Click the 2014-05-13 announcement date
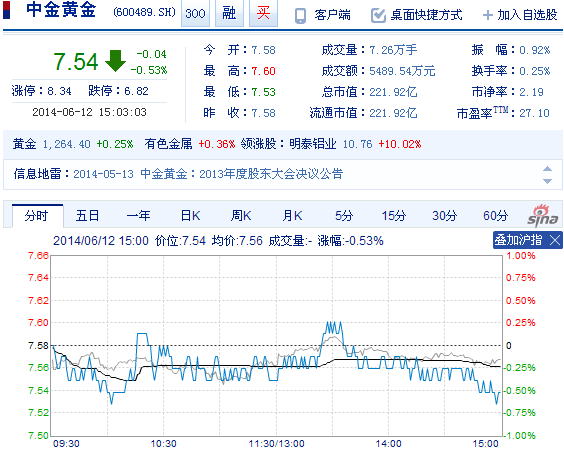The height and width of the screenshot is (451, 564). (104, 174)
